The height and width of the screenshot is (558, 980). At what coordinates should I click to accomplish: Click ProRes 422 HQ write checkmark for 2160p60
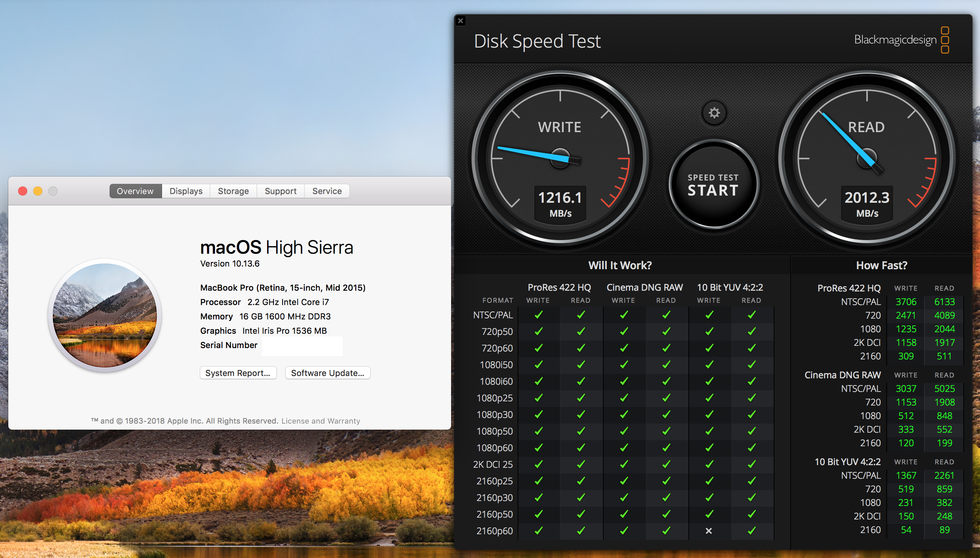point(538,531)
